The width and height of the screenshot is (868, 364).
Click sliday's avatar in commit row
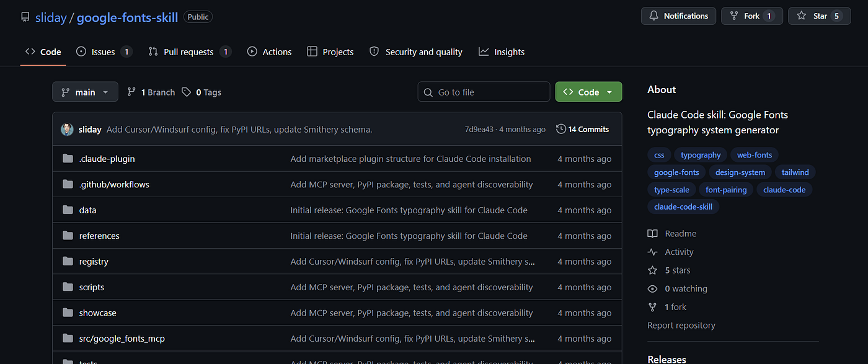click(x=67, y=130)
